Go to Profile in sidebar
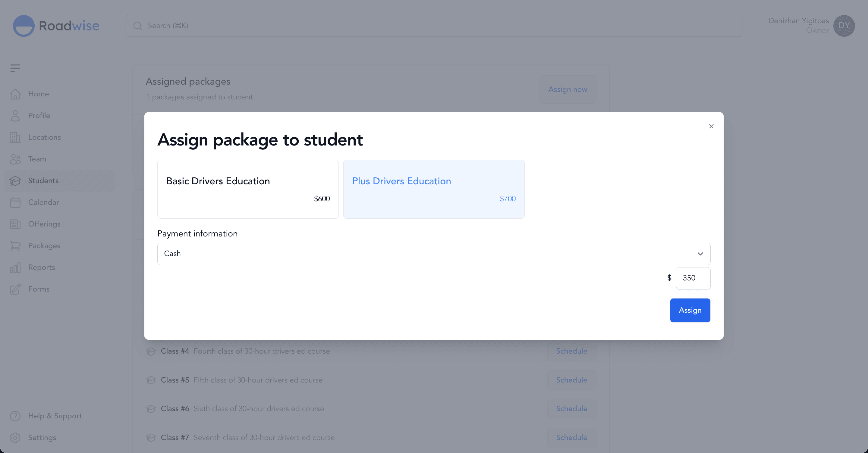 [x=60, y=116]
